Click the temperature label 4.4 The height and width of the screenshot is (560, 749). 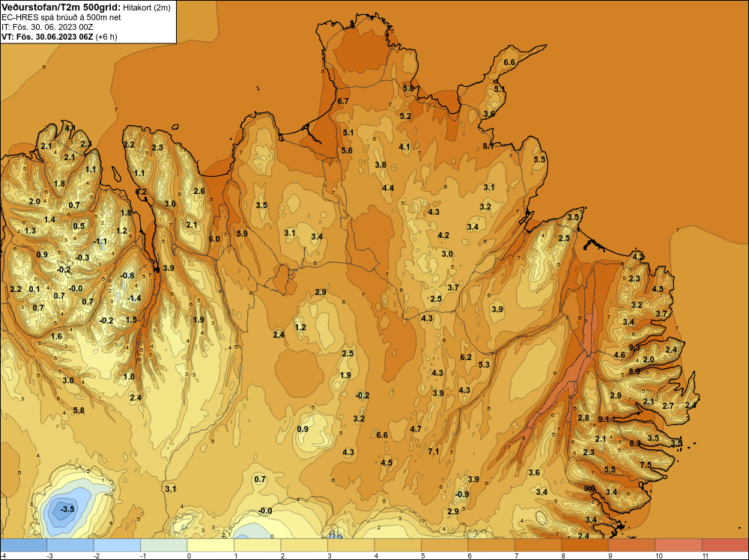[388, 188]
